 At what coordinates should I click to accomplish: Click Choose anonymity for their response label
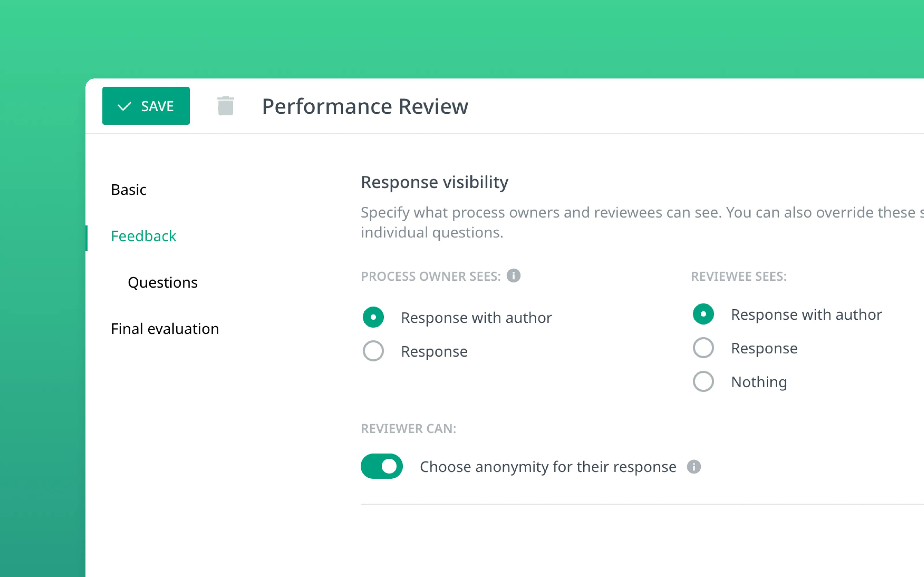547,467
